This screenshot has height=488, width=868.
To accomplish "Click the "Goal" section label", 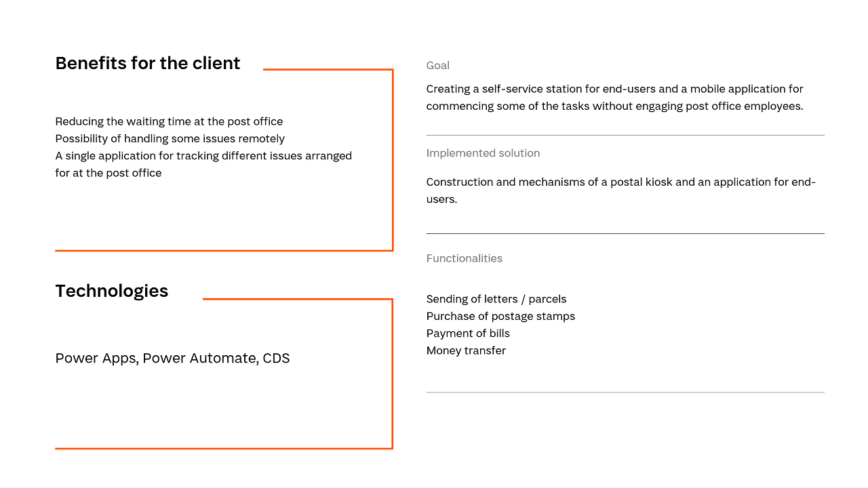I will coord(438,66).
